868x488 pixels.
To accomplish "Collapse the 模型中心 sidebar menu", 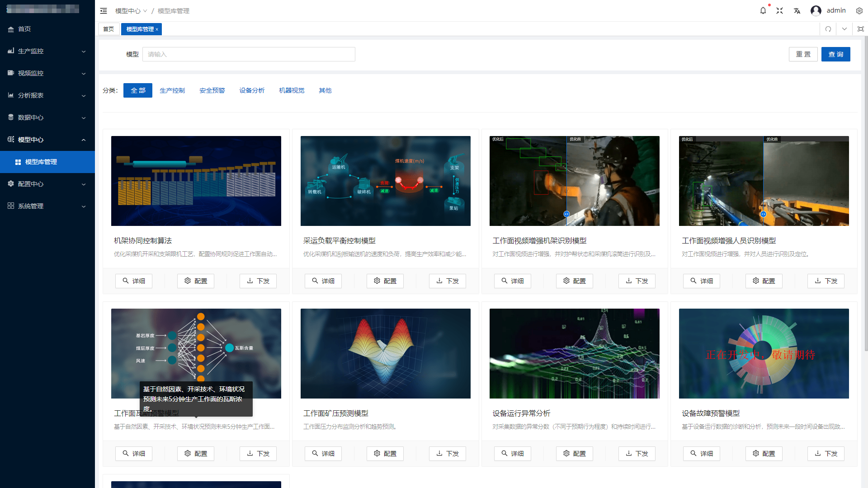I will click(47, 140).
